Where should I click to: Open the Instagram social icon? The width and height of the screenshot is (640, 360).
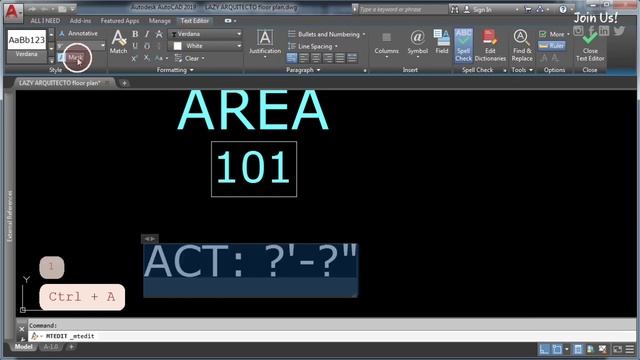click(x=578, y=31)
